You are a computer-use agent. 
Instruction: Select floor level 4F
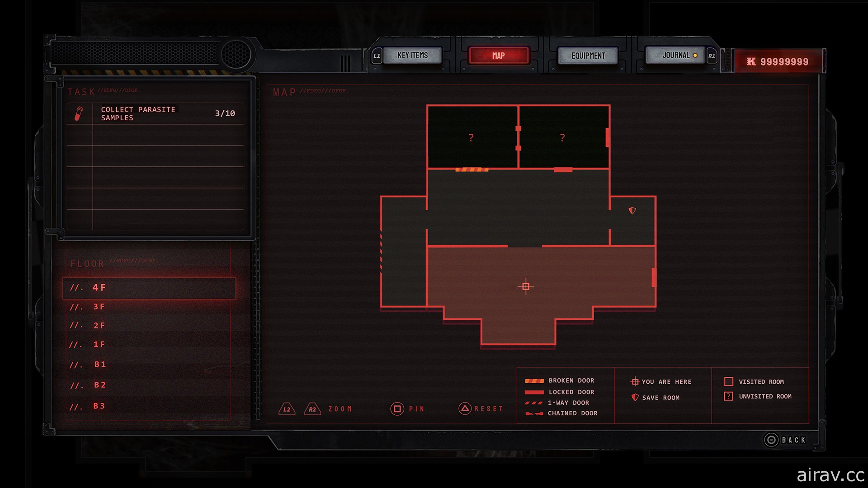click(152, 286)
